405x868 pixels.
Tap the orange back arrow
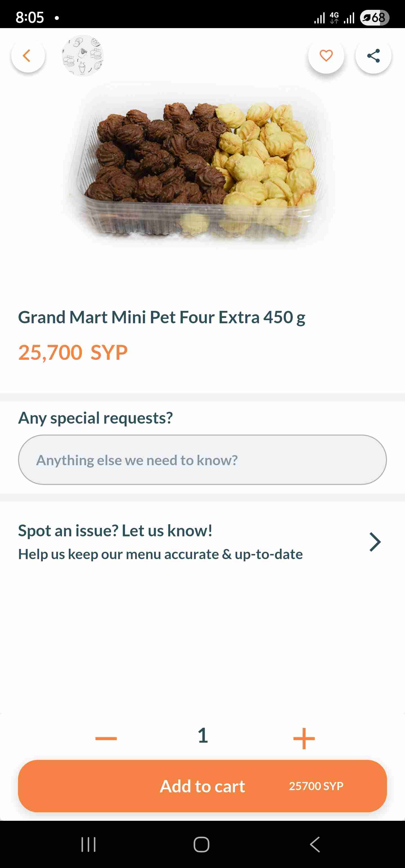28,56
